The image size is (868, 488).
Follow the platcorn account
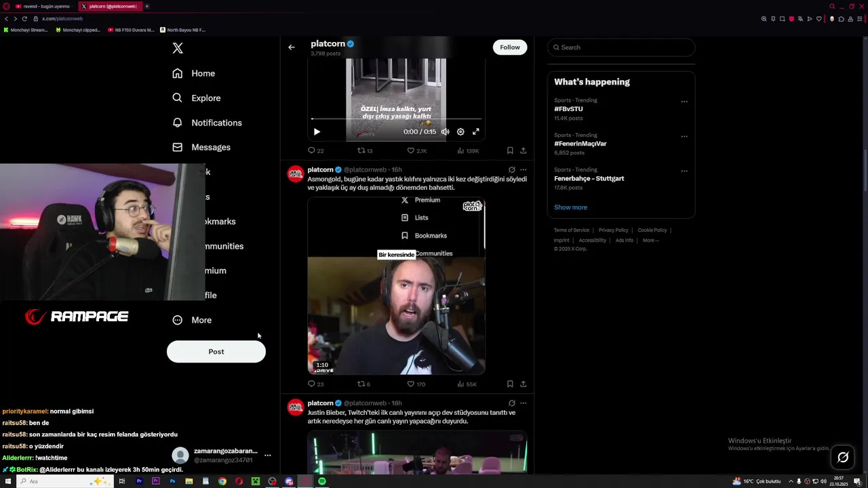point(510,47)
